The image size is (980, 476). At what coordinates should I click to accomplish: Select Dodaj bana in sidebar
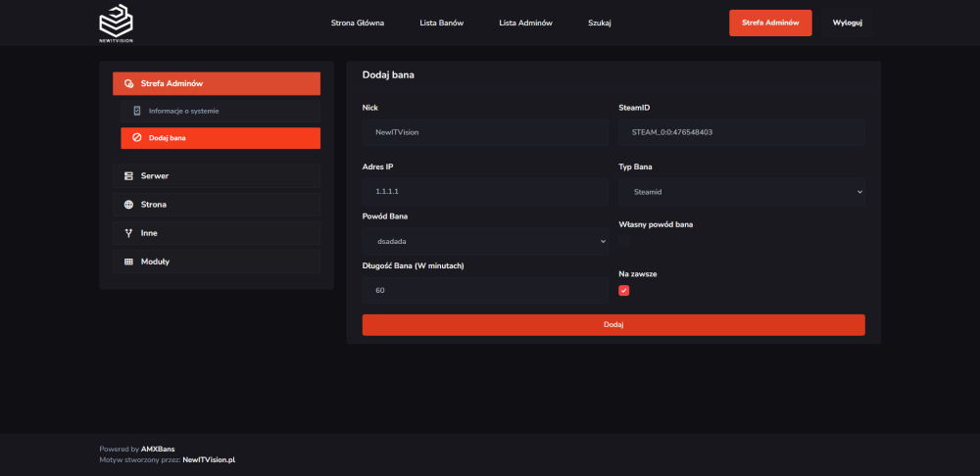tap(220, 138)
